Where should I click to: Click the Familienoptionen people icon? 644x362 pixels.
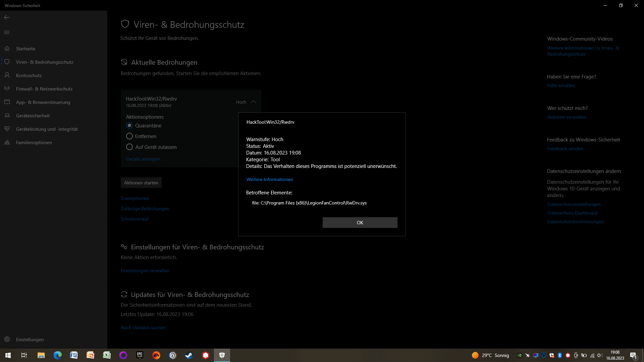[7, 142]
